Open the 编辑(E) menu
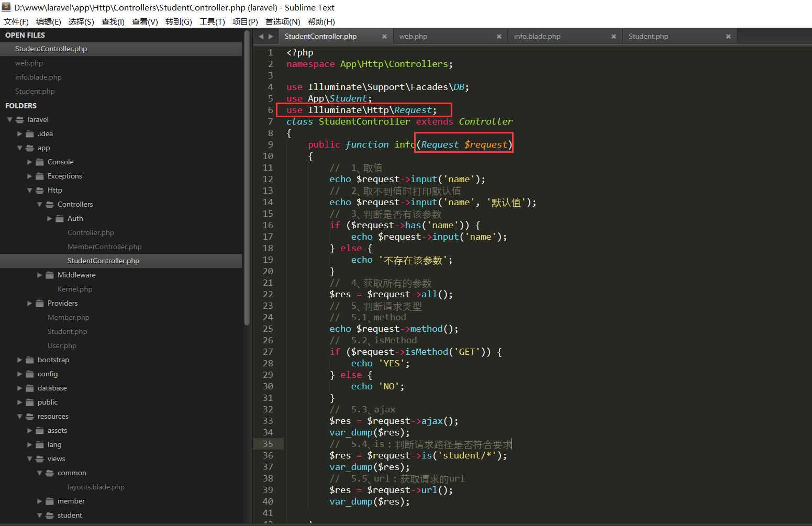This screenshot has height=526, width=812. pos(49,21)
